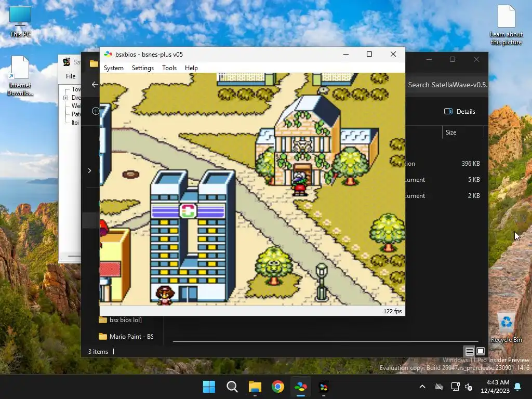This screenshot has height=399, width=532.
Task: Click the 3 items status text
Action: pyautogui.click(x=98, y=352)
